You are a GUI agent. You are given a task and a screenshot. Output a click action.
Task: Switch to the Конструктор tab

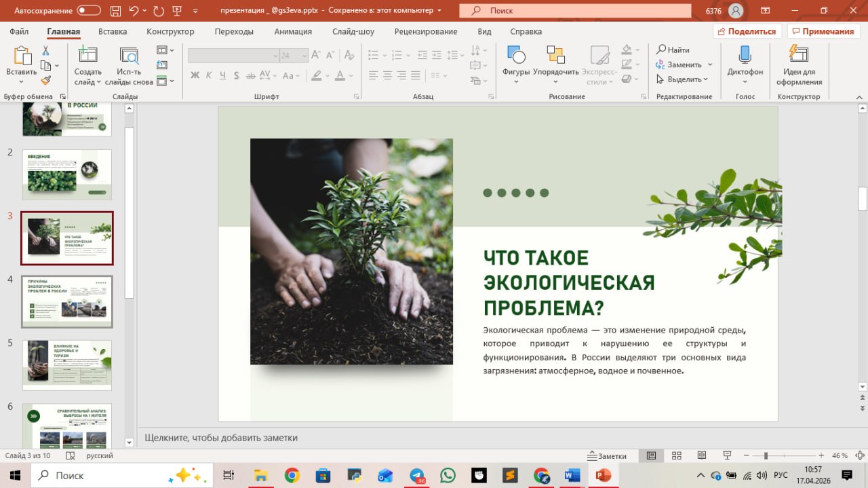[x=170, y=31]
